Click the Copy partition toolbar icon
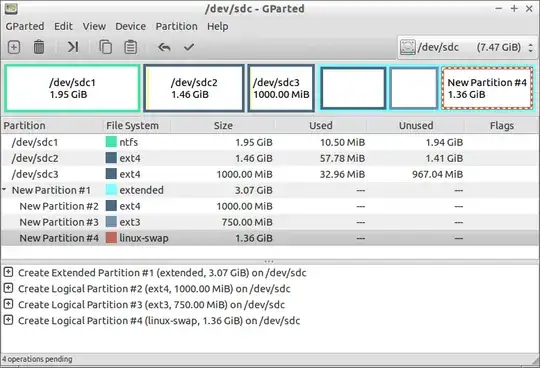This screenshot has height=368, width=540. [x=105, y=47]
